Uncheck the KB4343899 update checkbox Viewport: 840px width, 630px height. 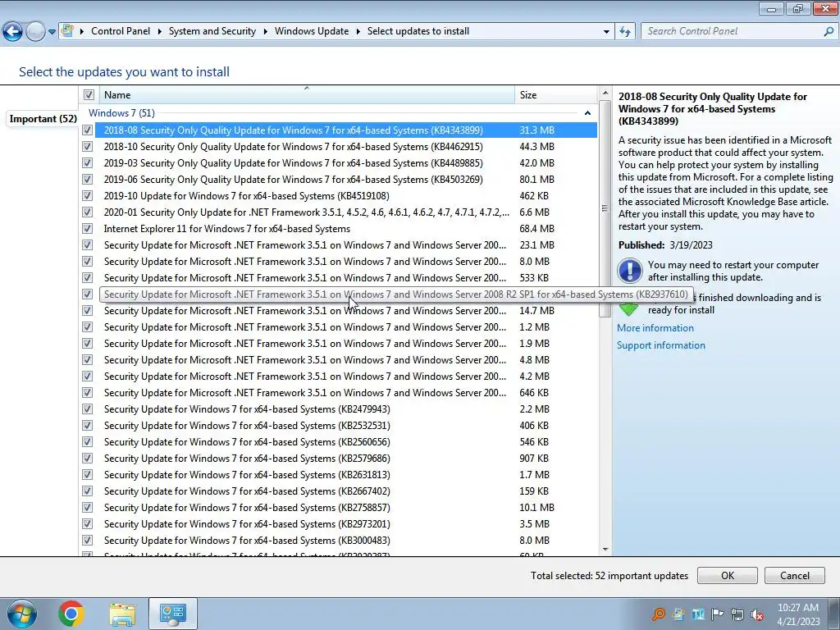coord(87,130)
